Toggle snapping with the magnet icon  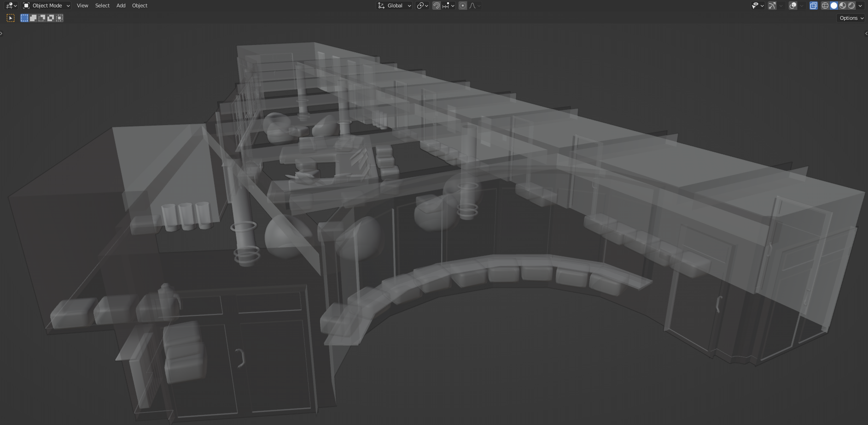click(437, 6)
